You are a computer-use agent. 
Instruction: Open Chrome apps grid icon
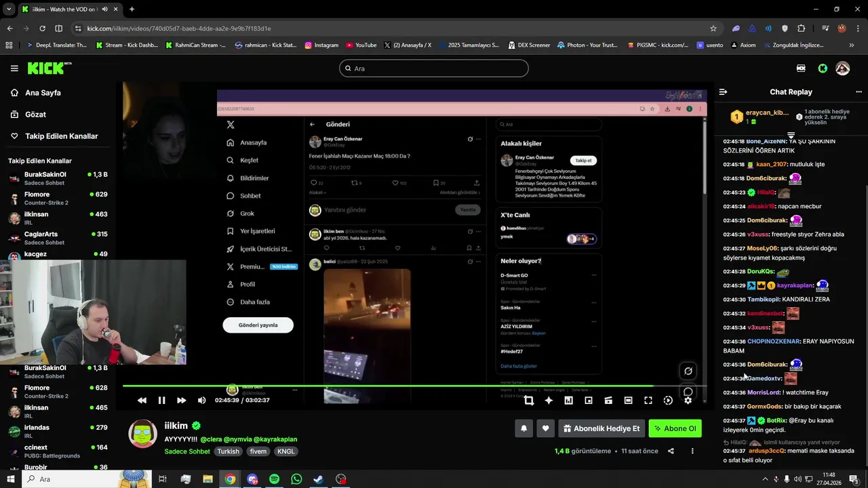(9, 45)
